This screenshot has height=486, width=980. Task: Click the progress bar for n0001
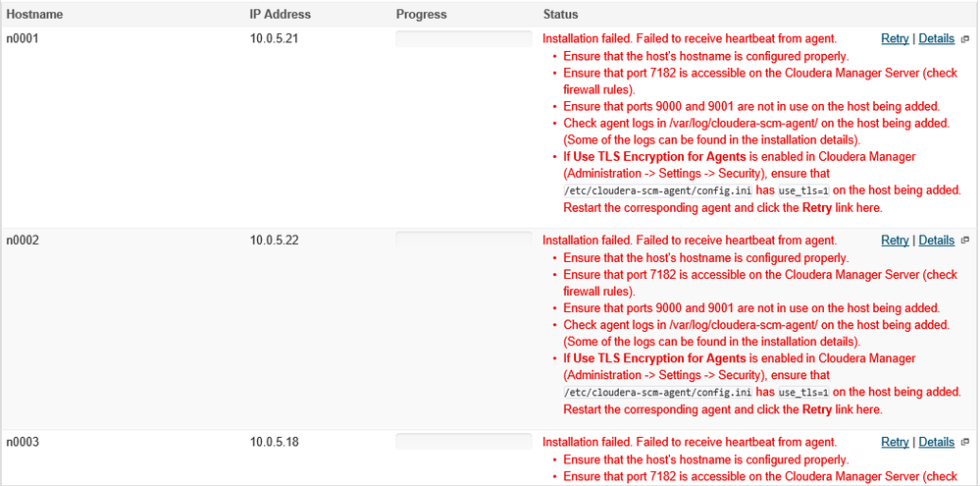coord(463,39)
